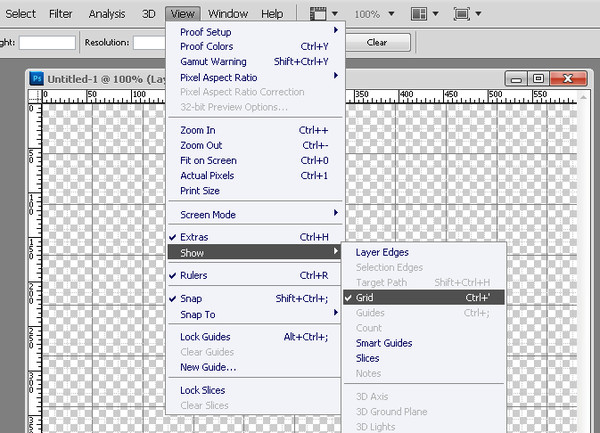Screen dimensions: 600x433
Task: Toggle the Extras option off
Action: click(x=256, y=237)
